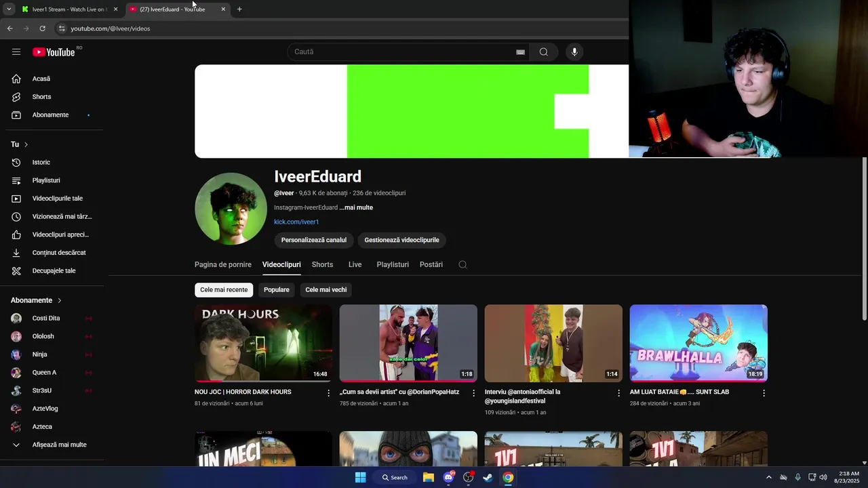The width and height of the screenshot is (868, 488).
Task: Open a new browser tab
Action: click(x=239, y=9)
